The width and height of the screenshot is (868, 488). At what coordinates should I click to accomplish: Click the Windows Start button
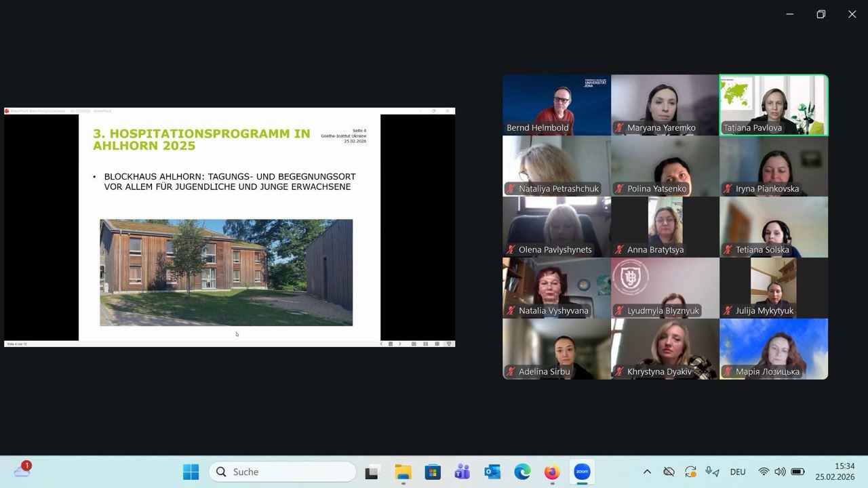tap(191, 472)
